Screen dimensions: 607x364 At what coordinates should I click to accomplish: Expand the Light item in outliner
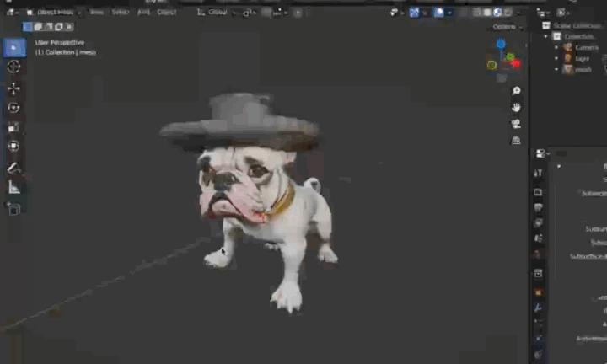point(556,58)
